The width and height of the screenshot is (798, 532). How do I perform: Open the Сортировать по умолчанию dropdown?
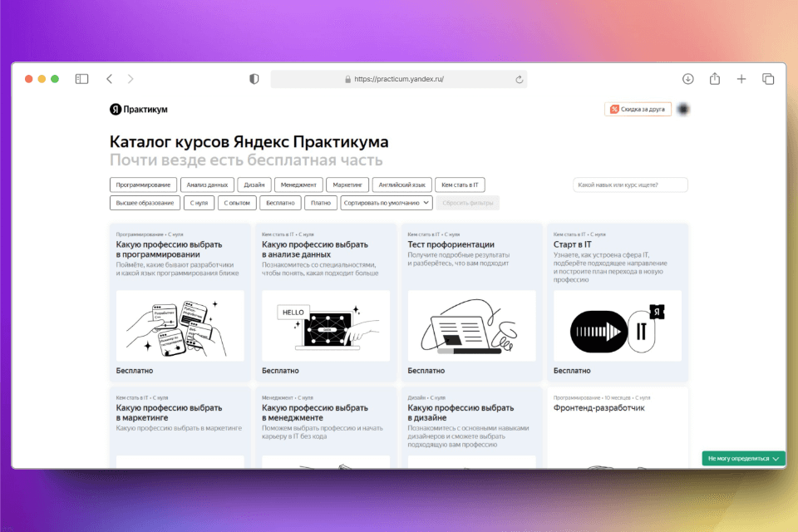point(387,203)
